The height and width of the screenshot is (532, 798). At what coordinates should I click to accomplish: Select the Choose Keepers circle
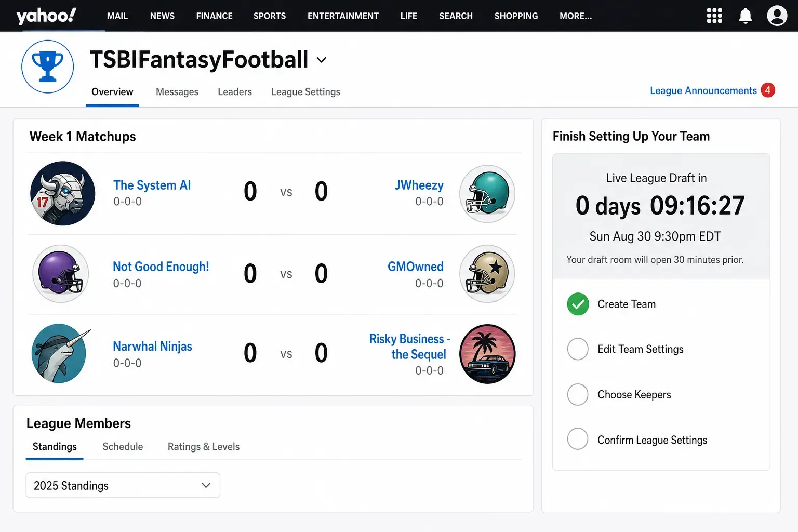coord(578,394)
